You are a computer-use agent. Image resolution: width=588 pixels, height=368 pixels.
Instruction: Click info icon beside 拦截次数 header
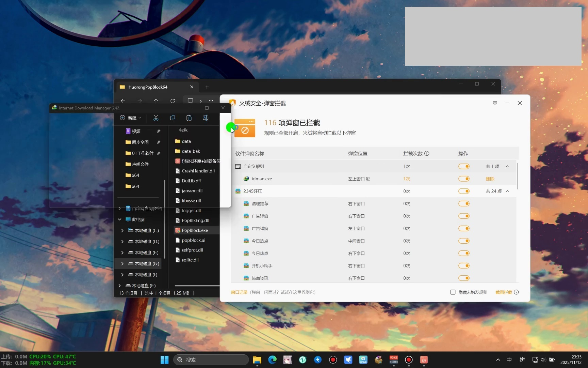click(427, 154)
